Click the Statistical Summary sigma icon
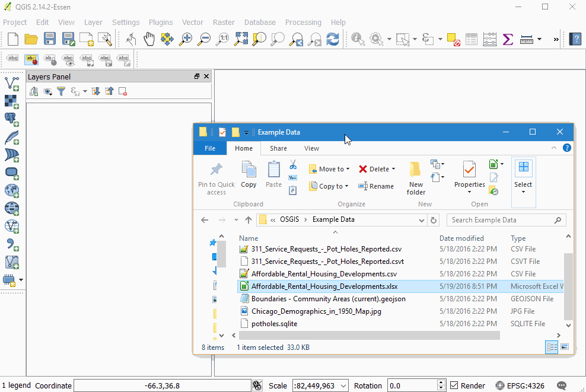Screen dimensions: 586x392 pyautogui.click(x=508, y=39)
